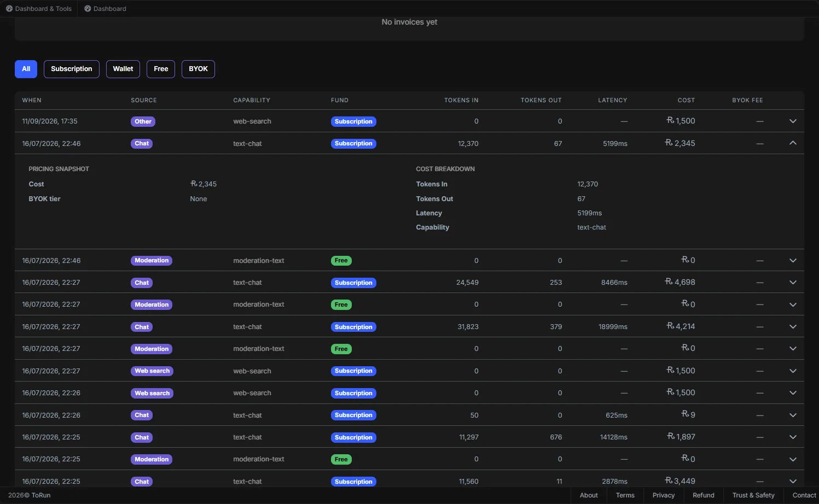Viewport: 819px width, 504px height.
Task: Expand the 16/07/2026, 22:46 moderation-text row
Action: pos(793,261)
